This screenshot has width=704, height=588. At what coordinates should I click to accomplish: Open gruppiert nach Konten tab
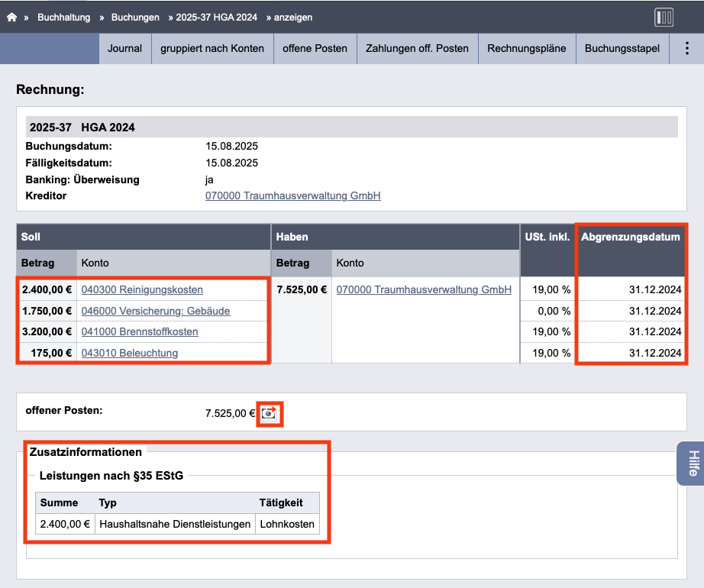click(212, 48)
